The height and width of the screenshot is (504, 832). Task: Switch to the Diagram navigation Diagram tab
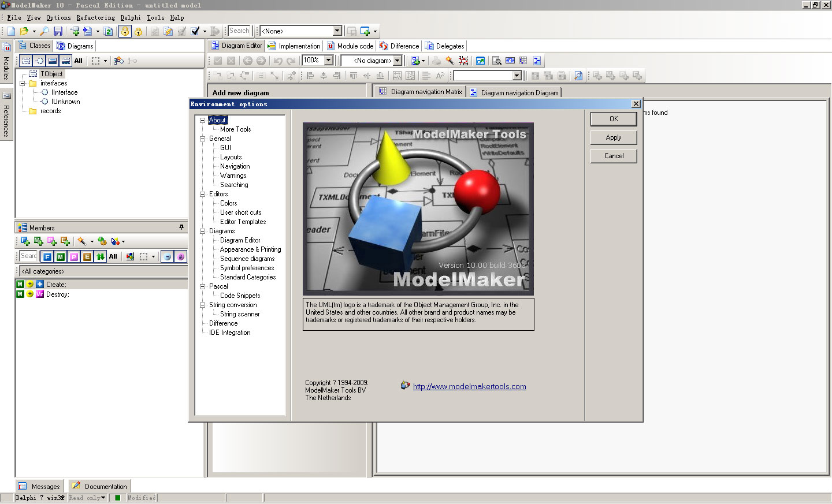(514, 92)
